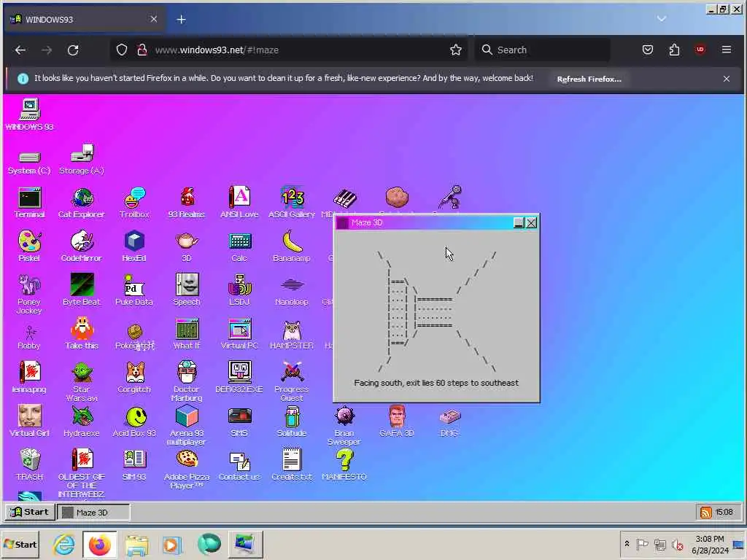This screenshot has height=560, width=747.
Task: Open a new browser tab
Action: point(181,20)
